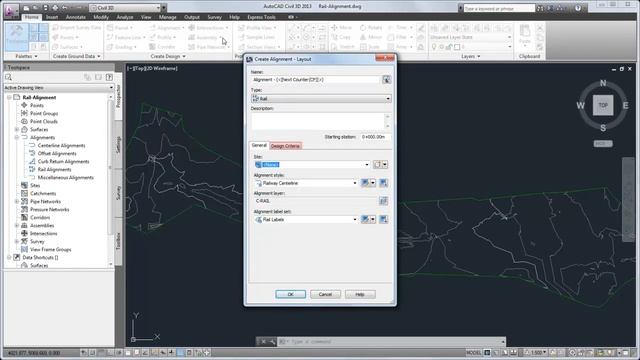The image size is (640, 360).
Task: Select Points in the Prospector tree
Action: point(37,105)
